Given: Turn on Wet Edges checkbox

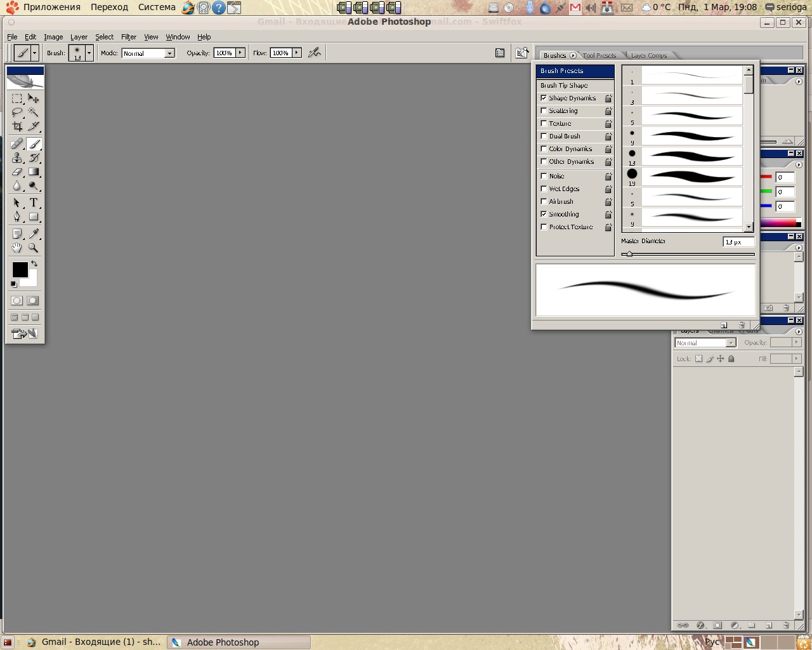Looking at the screenshot, I should click(544, 189).
